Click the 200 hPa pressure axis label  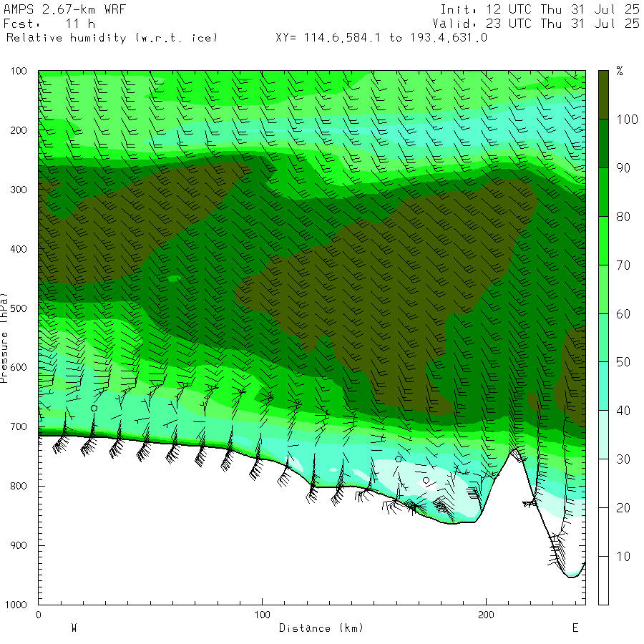pos(19,131)
